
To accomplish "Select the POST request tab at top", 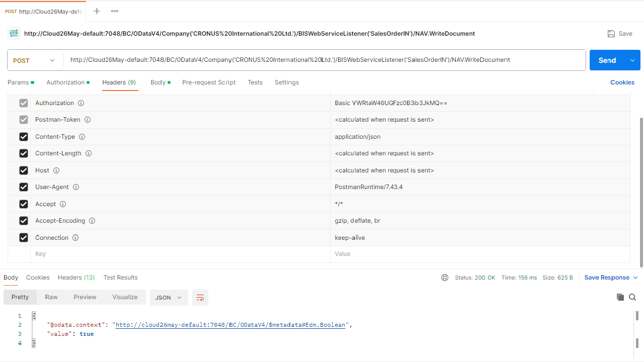I will [x=43, y=11].
